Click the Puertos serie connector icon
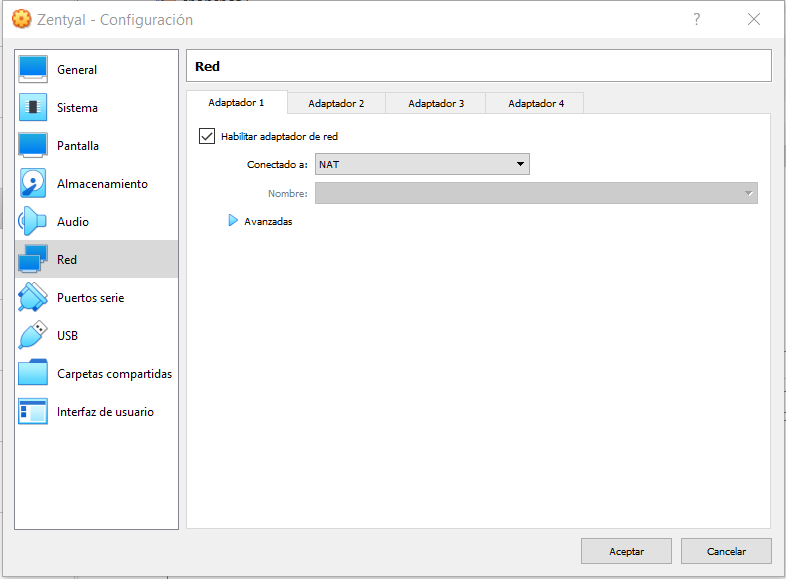The height and width of the screenshot is (579, 786). point(33,297)
